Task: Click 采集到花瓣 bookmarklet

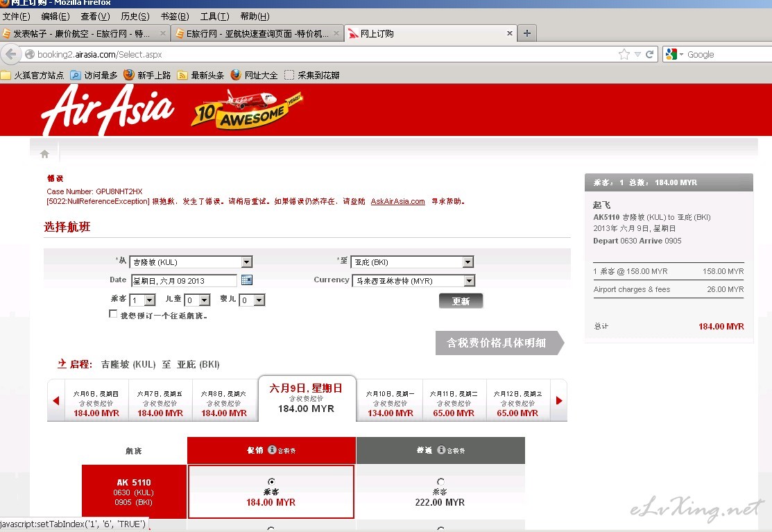Action: coord(312,76)
